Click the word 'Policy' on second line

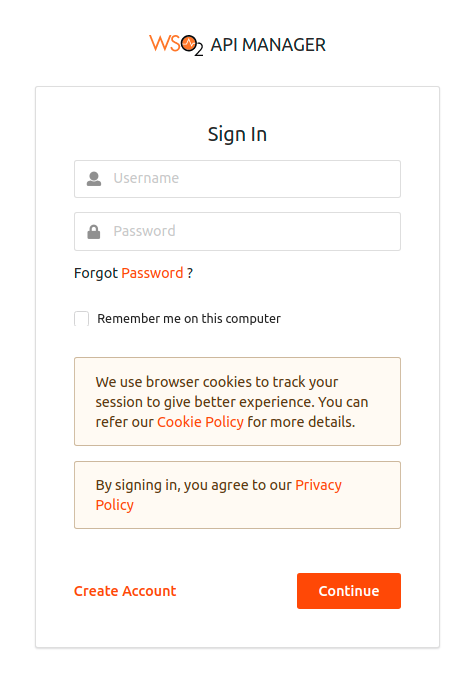pos(115,505)
